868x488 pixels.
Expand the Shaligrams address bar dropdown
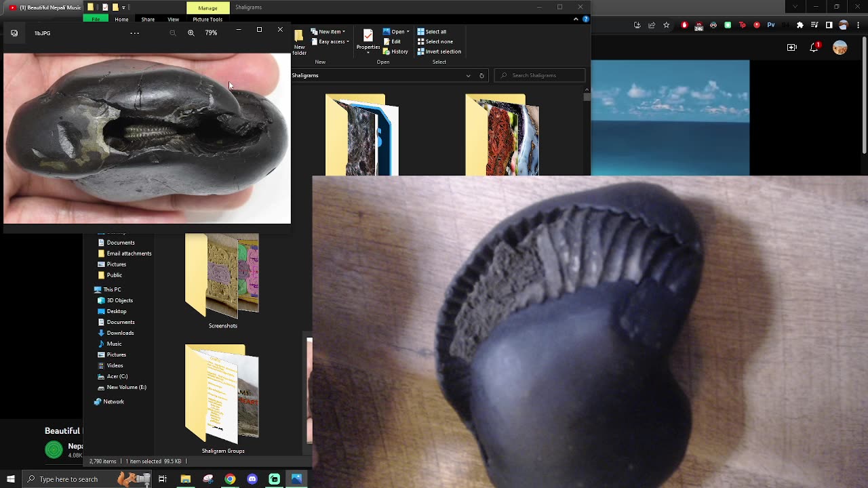coord(468,75)
